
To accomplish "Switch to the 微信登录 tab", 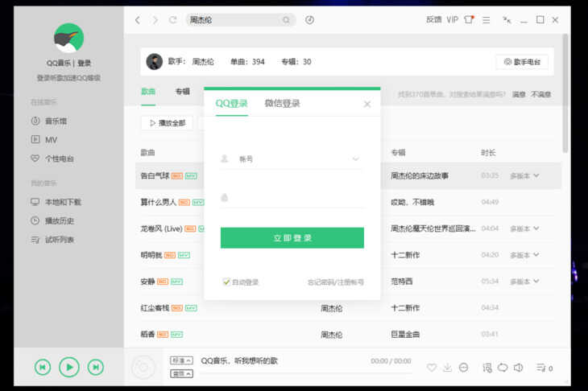I will tap(282, 103).
